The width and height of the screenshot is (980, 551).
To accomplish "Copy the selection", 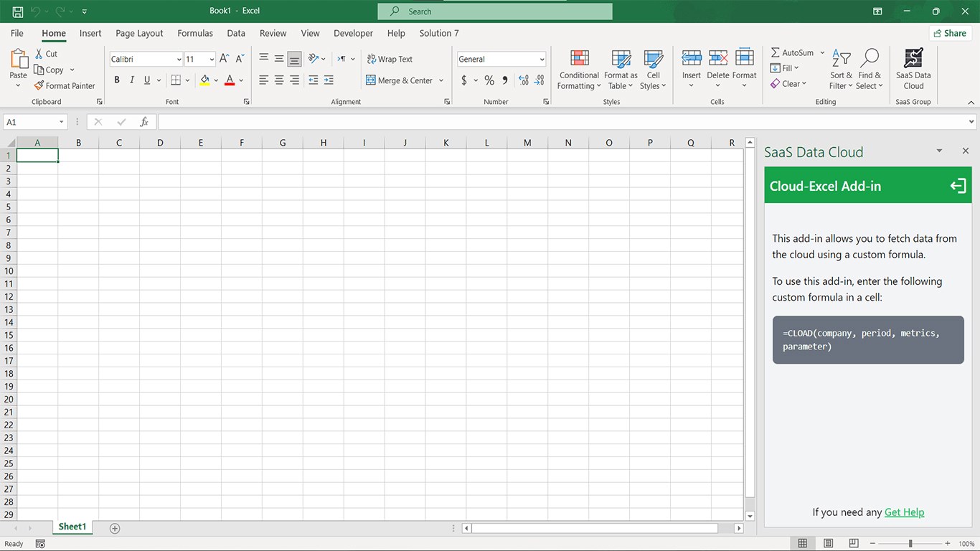I will tap(49, 70).
